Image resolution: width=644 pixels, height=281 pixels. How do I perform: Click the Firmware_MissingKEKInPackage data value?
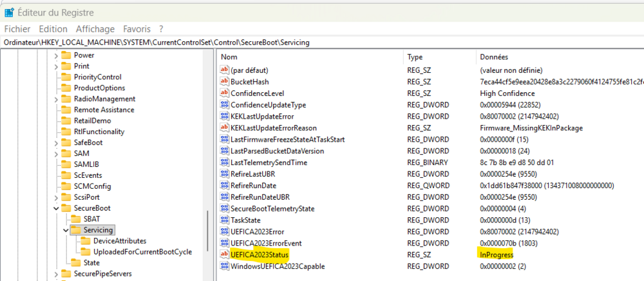pos(531,128)
